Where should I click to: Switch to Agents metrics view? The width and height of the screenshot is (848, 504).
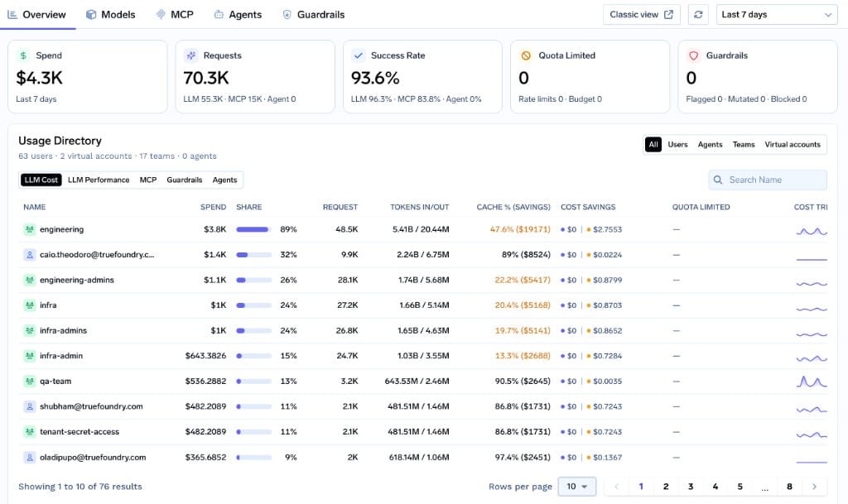tap(224, 180)
